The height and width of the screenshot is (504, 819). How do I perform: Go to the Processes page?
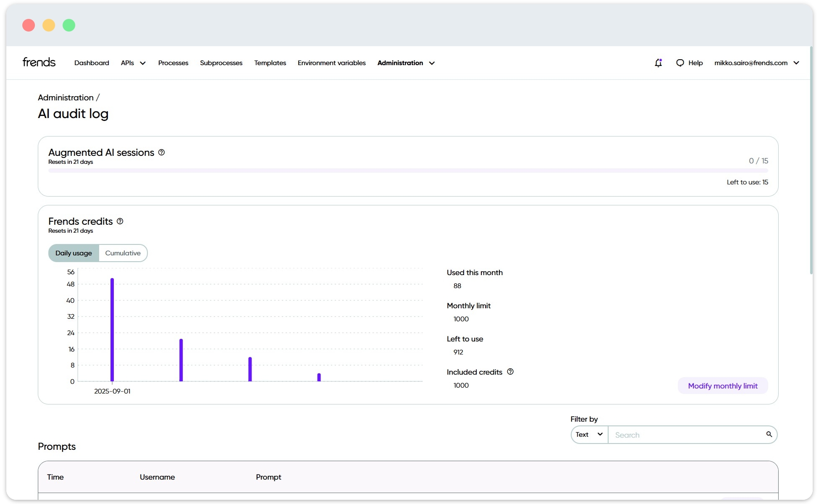tap(173, 63)
